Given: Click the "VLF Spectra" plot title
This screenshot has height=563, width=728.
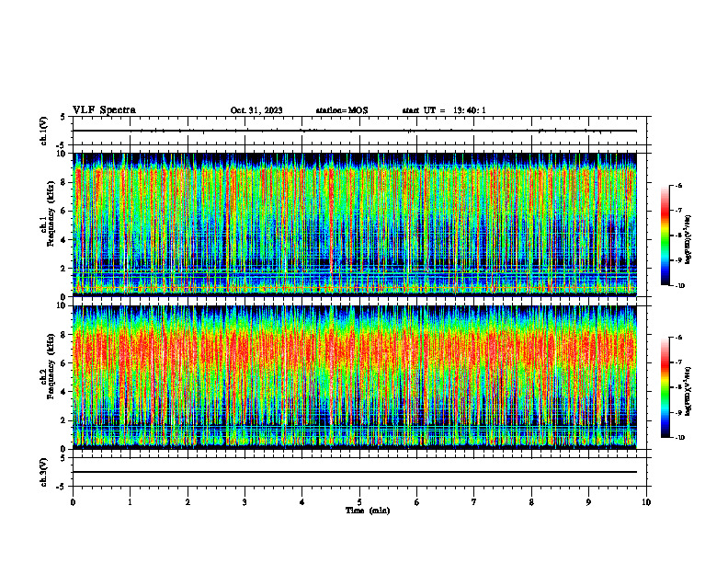Looking at the screenshot, I should (104, 110).
